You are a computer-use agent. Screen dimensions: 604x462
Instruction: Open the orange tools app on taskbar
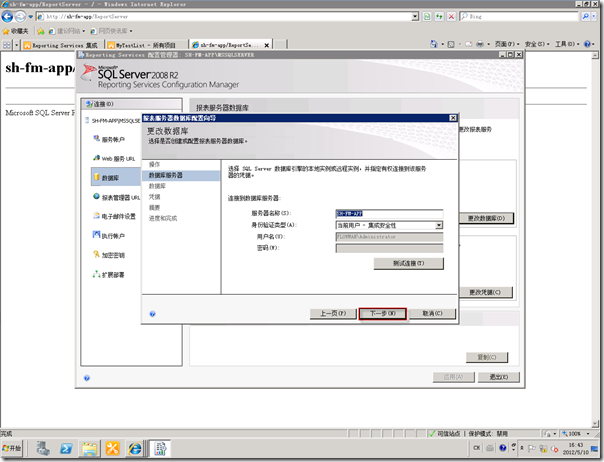[x=112, y=449]
